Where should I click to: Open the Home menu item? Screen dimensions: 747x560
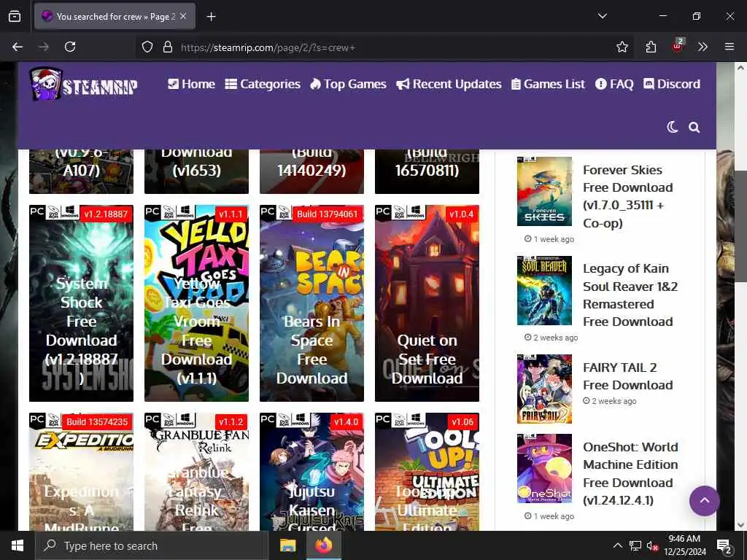pyautogui.click(x=192, y=84)
